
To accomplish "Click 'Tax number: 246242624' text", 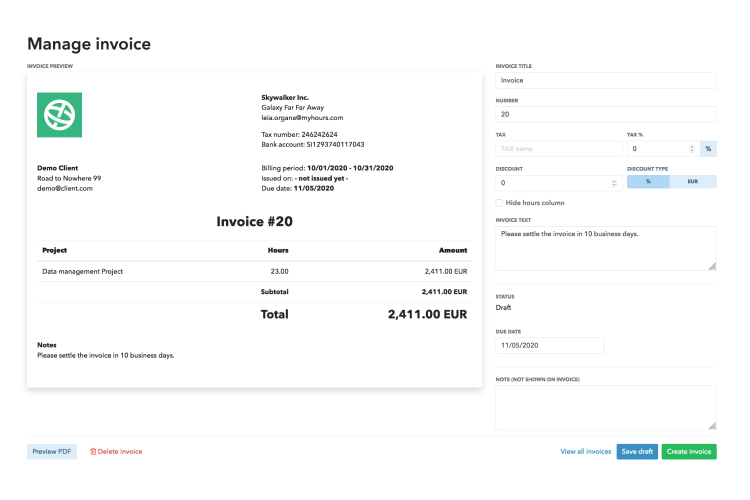I will coord(299,134).
